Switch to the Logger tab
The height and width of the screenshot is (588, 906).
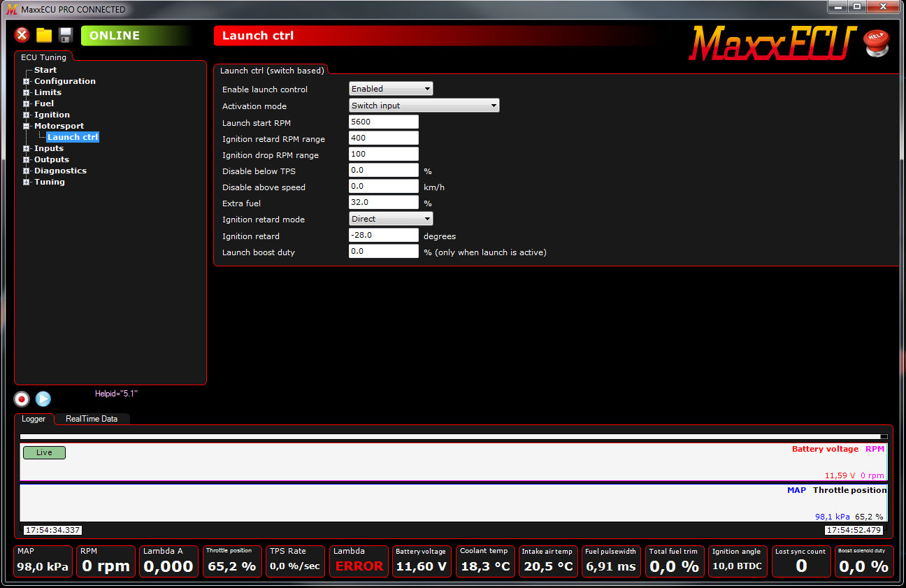pos(34,419)
